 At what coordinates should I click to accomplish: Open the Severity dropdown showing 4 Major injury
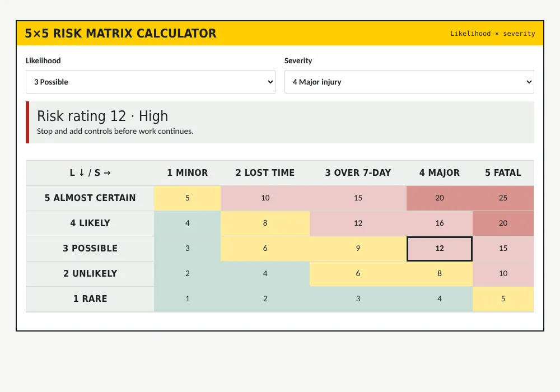coord(409,82)
